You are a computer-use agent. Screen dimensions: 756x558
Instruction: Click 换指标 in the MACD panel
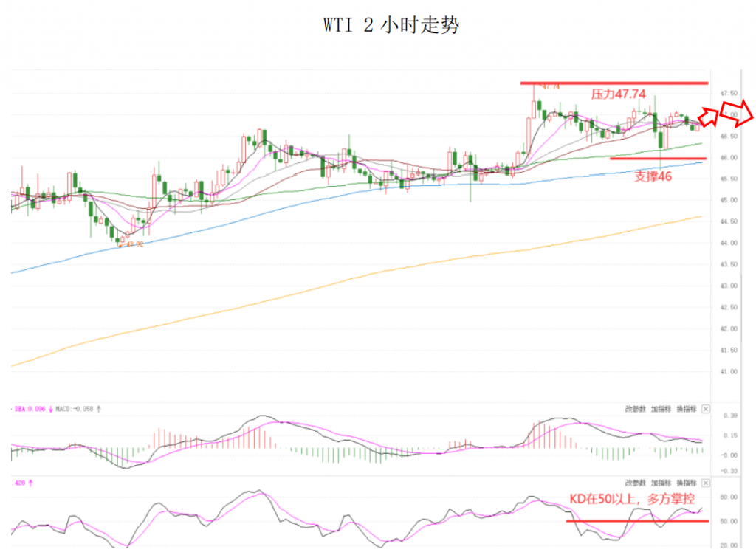point(687,409)
